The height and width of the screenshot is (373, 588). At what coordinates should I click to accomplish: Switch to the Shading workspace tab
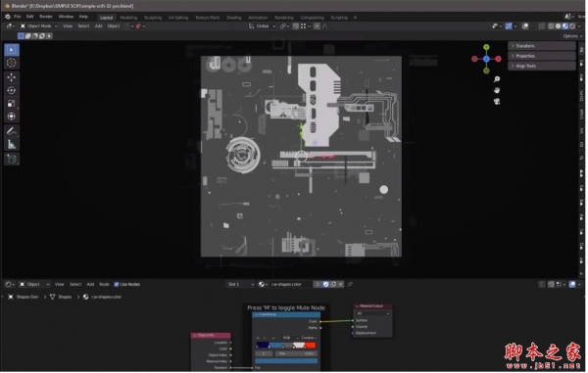234,18
